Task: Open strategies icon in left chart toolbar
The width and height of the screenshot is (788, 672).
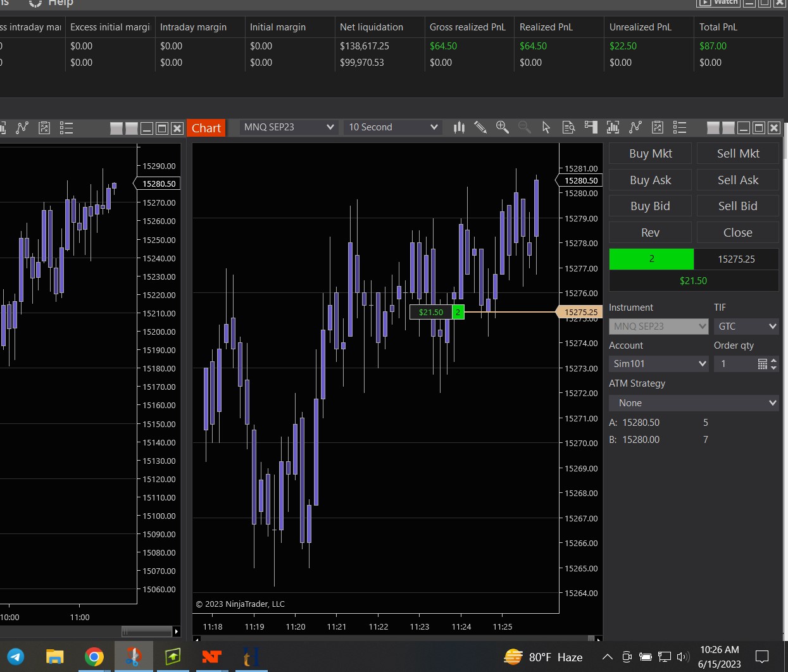Action: pyautogui.click(x=44, y=128)
